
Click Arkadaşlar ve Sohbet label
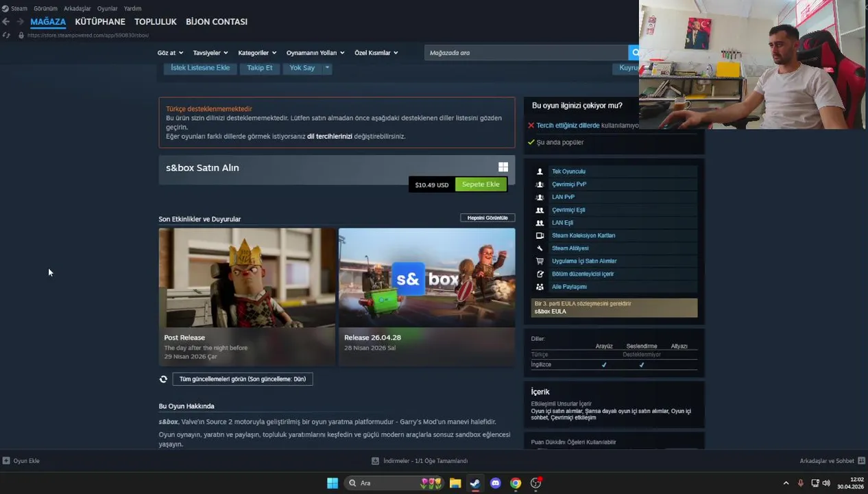[x=827, y=461]
